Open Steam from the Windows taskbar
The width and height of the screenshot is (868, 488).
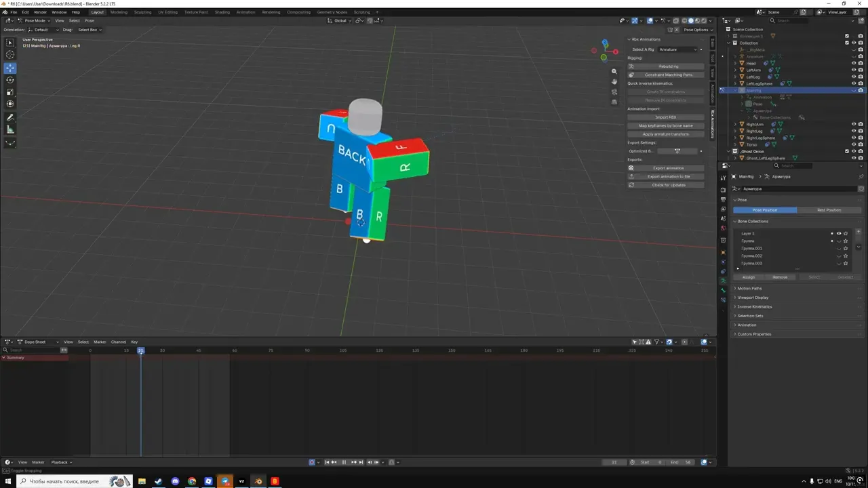pos(159,481)
